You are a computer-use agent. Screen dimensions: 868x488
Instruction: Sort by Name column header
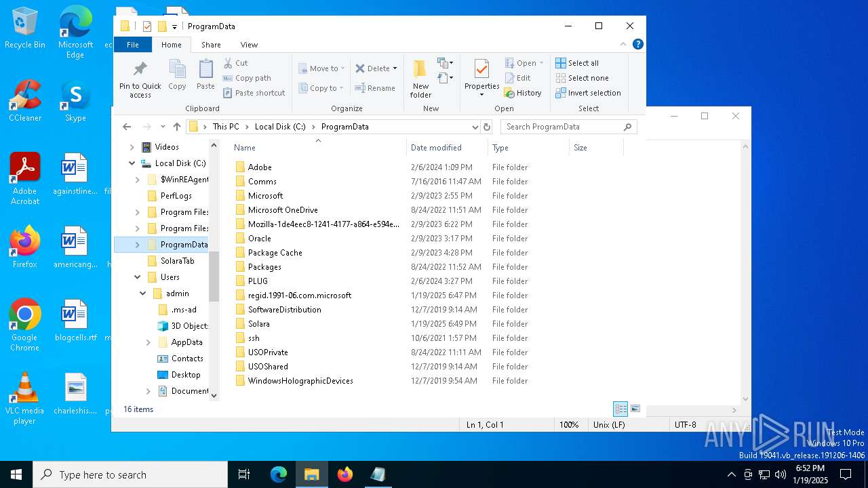[245, 148]
